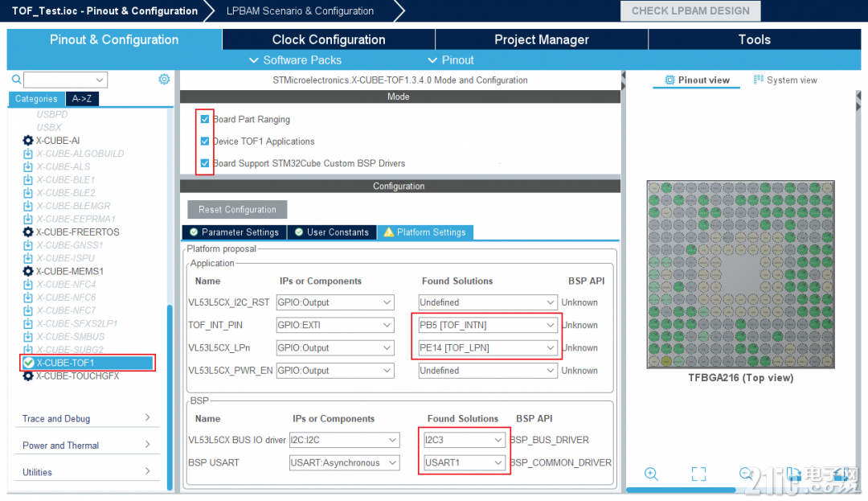
Task: Uncheck the Board Part Ranging checkbox
Action: click(x=205, y=119)
